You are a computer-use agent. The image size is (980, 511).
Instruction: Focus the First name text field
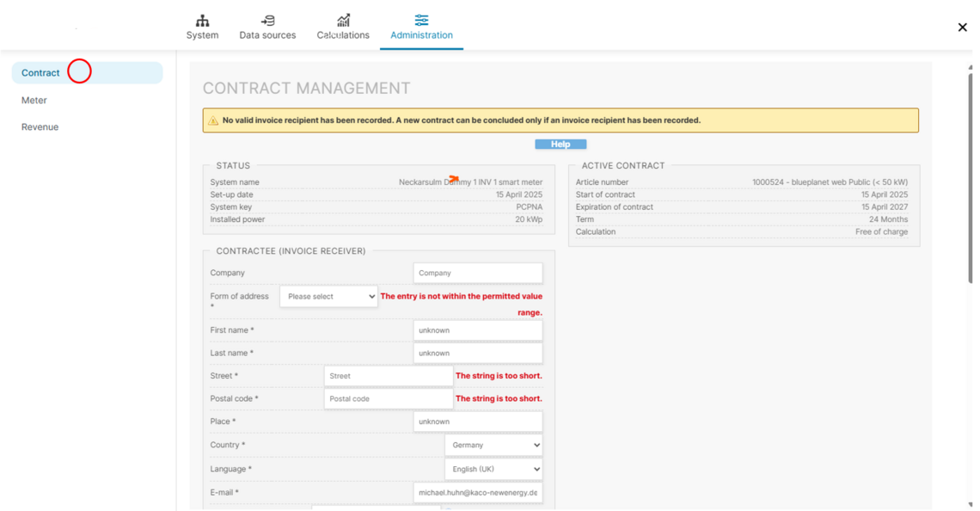[x=477, y=330]
